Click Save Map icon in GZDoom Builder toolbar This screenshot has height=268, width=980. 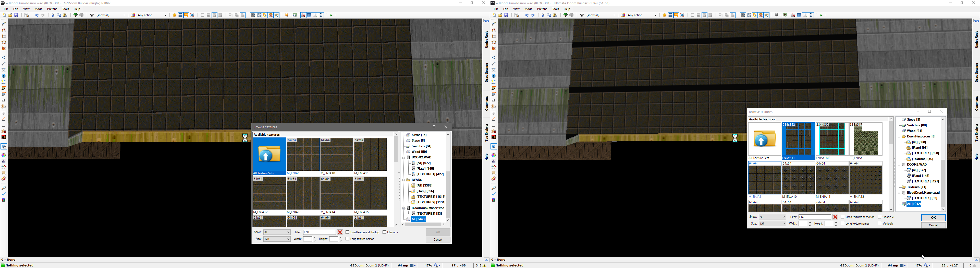[x=16, y=15]
